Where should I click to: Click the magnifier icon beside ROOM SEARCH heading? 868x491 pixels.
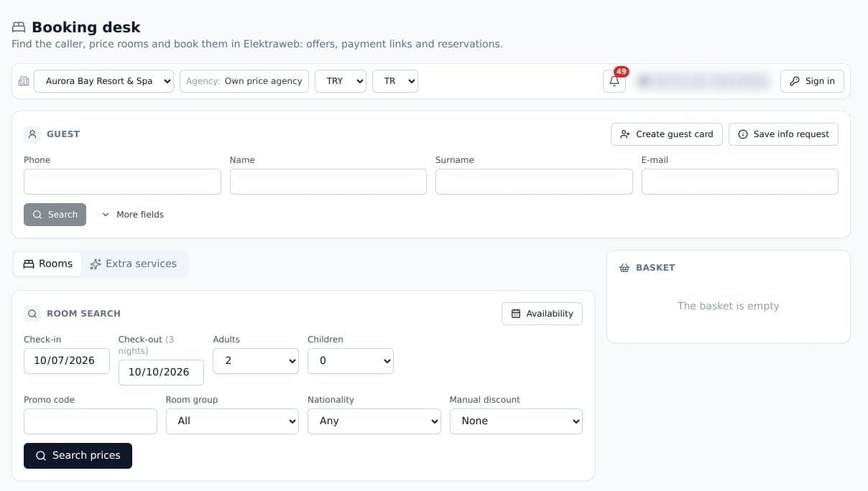coord(32,314)
